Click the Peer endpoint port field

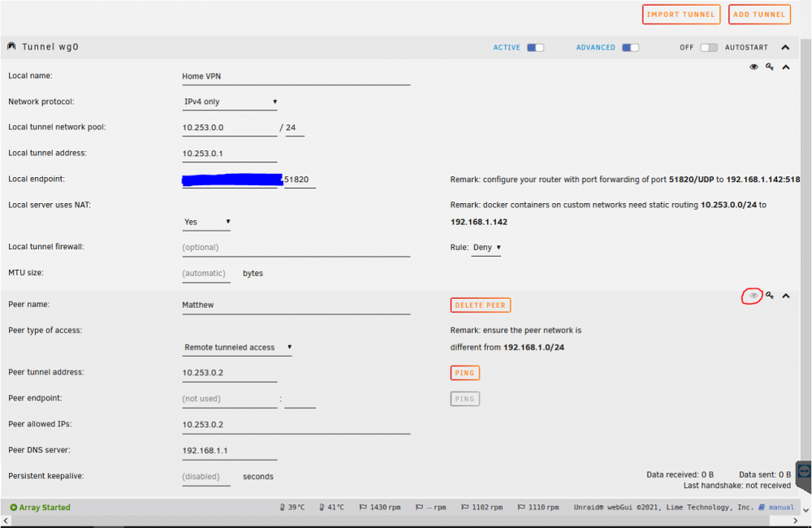300,399
